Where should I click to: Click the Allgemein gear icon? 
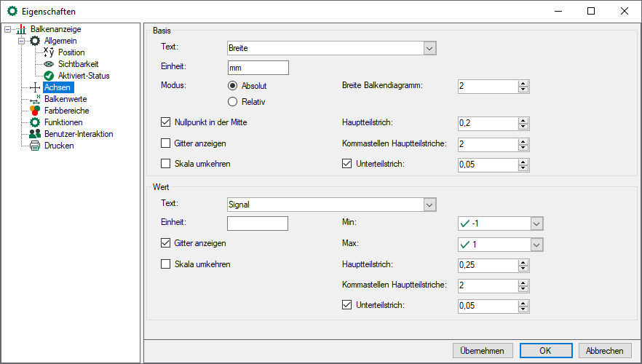35,41
